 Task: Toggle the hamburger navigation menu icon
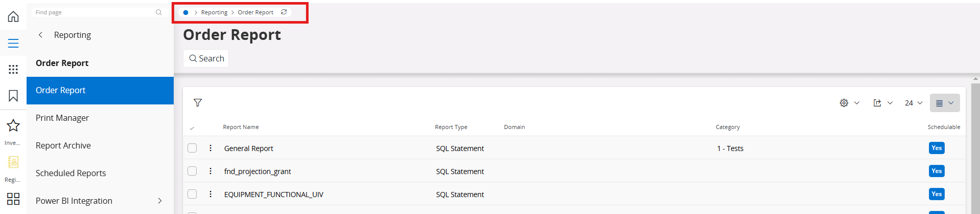(13, 44)
